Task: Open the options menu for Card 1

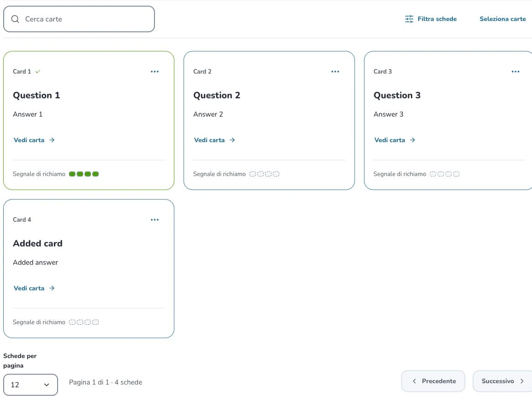Action: (155, 72)
